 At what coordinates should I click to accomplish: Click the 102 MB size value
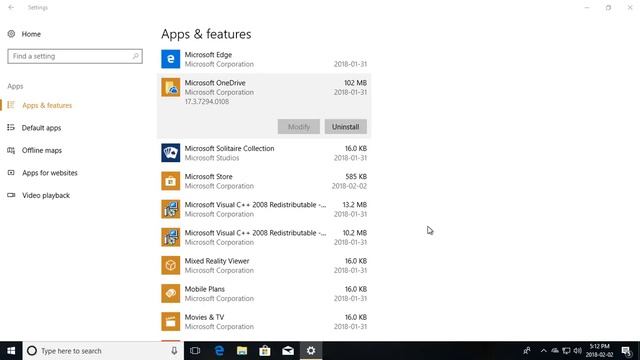[355, 83]
